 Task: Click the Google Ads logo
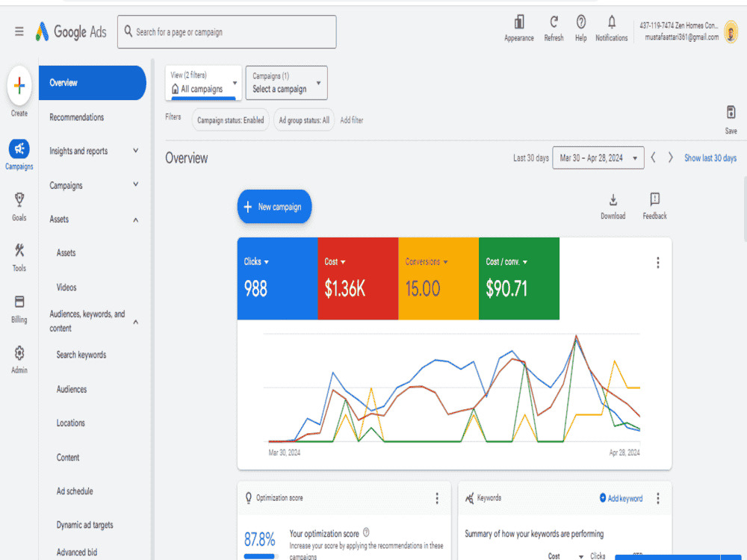71,32
